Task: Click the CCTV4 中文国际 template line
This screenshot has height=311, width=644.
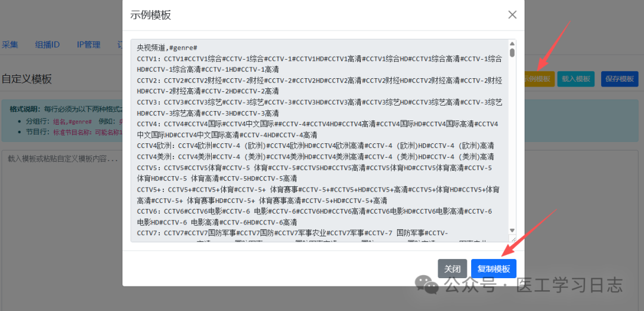Action: (x=317, y=129)
